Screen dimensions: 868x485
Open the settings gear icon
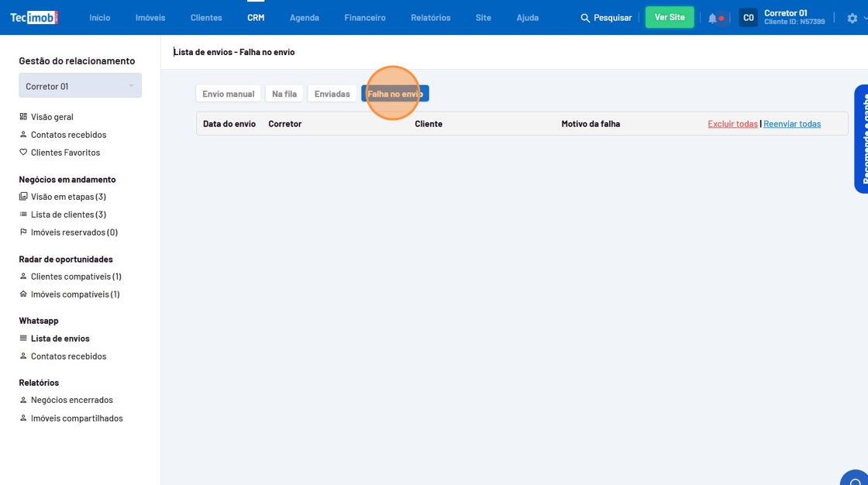pyautogui.click(x=852, y=18)
